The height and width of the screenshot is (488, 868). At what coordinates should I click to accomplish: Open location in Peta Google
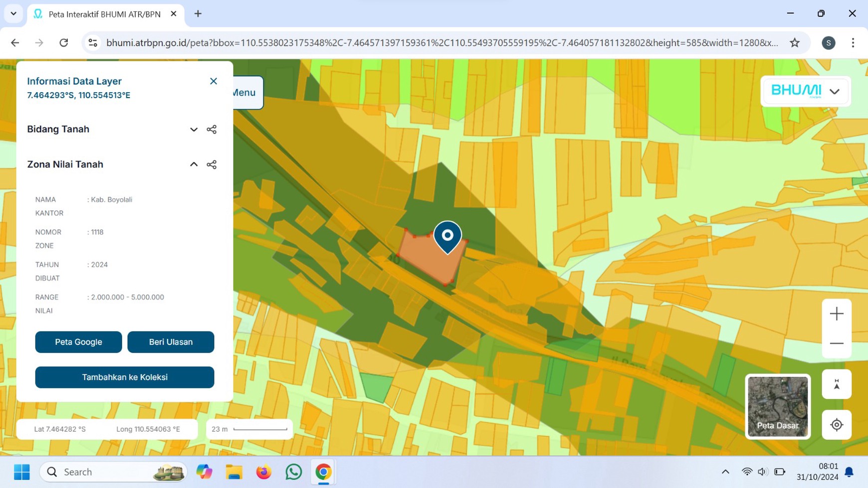tap(78, 342)
